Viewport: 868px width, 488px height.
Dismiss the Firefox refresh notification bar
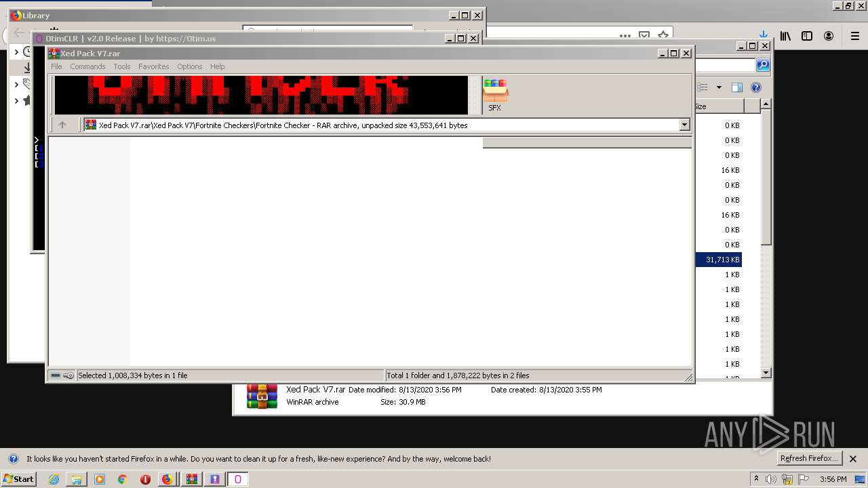(x=853, y=459)
